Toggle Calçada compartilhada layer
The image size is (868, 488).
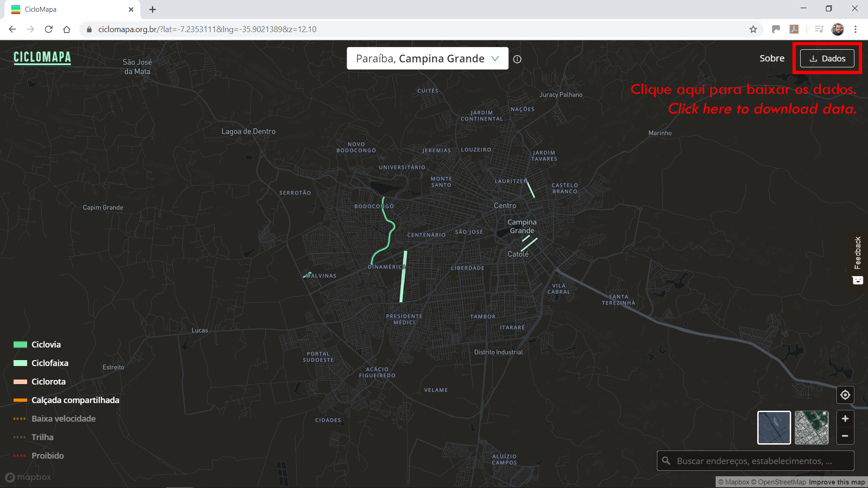[x=75, y=400]
